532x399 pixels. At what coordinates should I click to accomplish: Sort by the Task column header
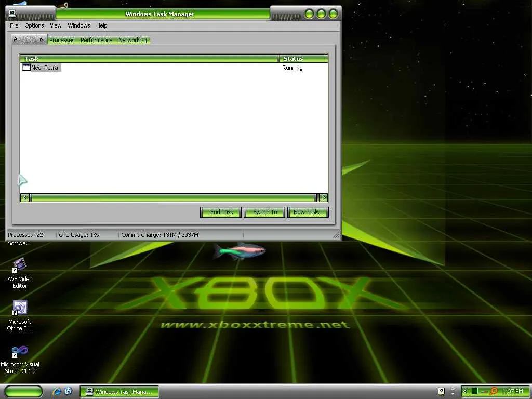(x=149, y=58)
